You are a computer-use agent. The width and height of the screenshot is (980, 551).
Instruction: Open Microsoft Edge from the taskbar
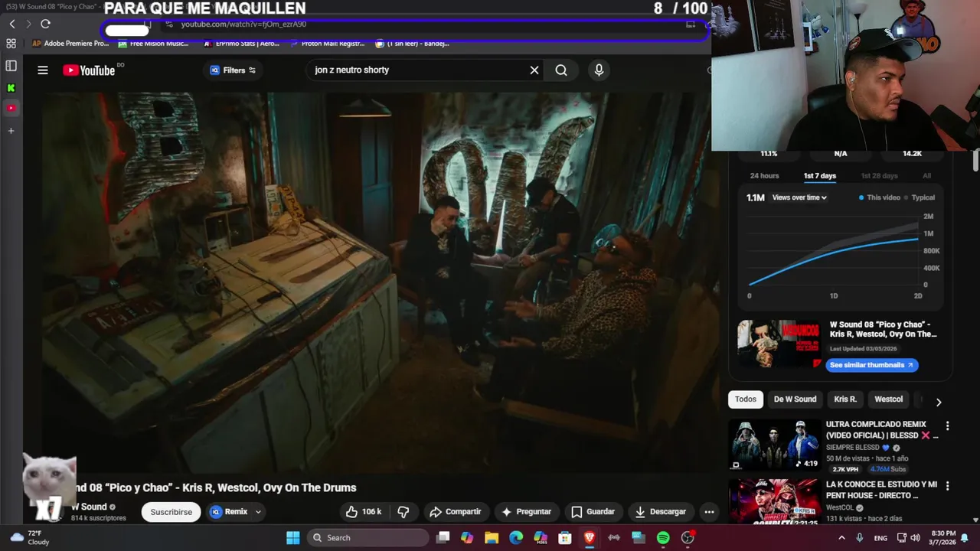click(516, 538)
